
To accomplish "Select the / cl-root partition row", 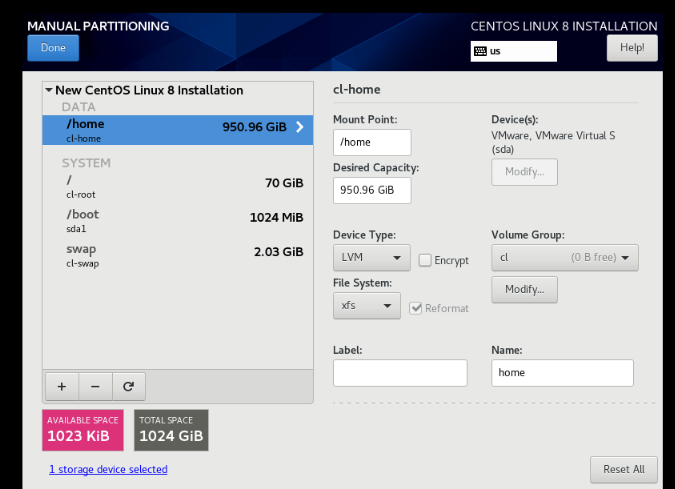I will click(x=177, y=186).
